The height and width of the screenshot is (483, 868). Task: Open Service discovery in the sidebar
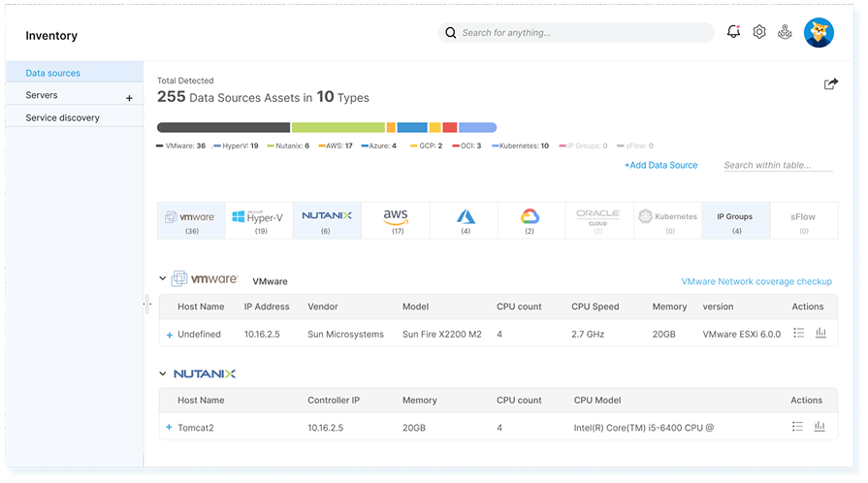tap(62, 117)
